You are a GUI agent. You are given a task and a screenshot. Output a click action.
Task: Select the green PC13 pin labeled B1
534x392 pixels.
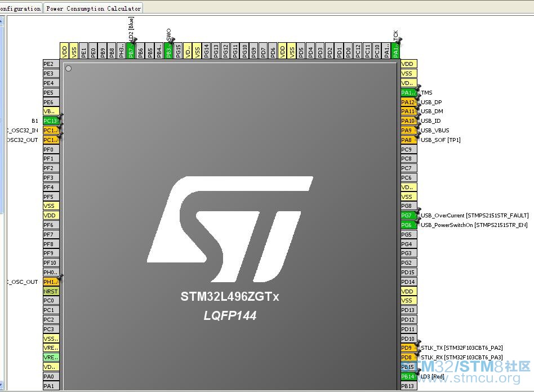(x=51, y=121)
